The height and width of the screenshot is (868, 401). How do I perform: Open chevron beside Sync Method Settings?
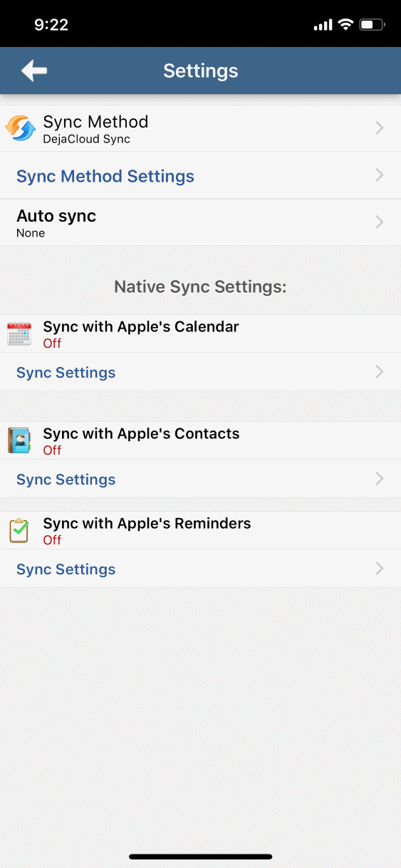point(380,175)
